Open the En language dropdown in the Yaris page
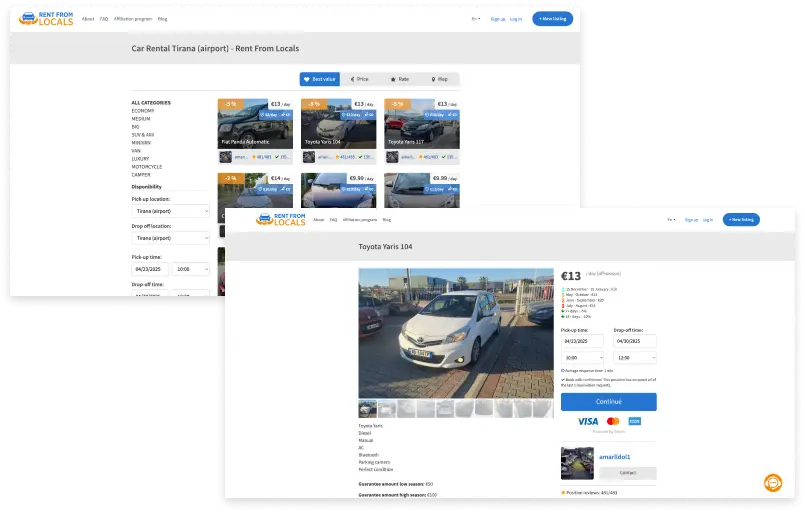Viewport: 805px width, 512px height. click(671, 220)
